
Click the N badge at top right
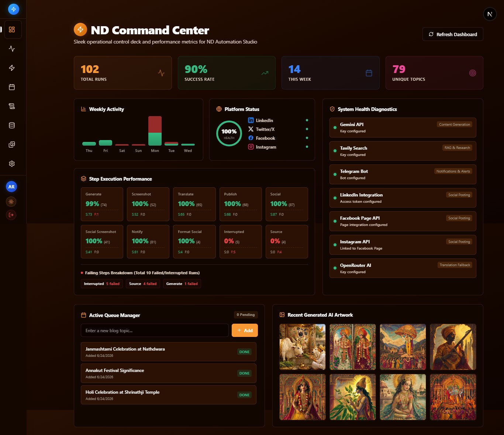point(490,14)
